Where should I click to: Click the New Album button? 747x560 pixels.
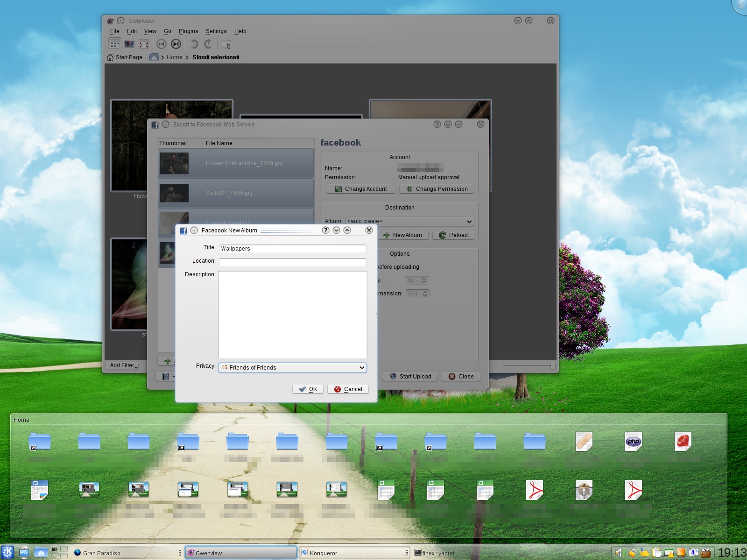(403, 235)
